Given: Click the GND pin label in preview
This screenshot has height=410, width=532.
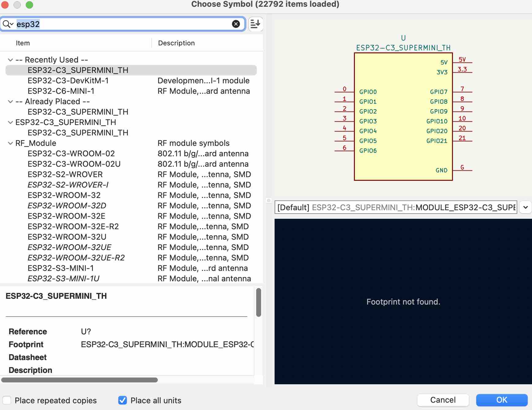Looking at the screenshot, I should [441, 170].
